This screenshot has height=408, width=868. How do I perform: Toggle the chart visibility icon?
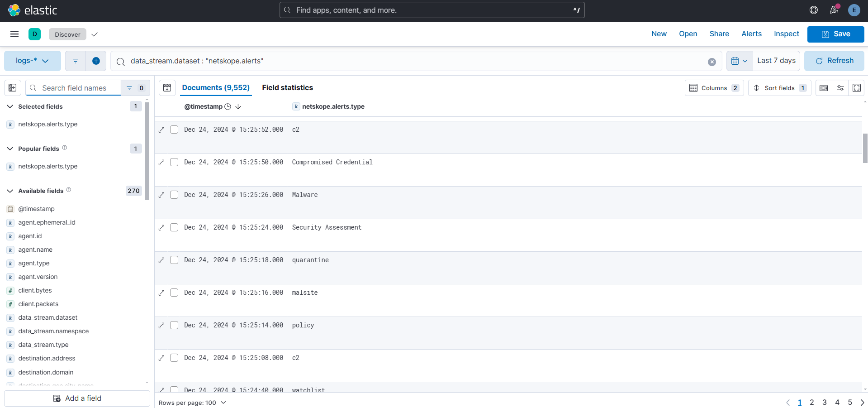click(167, 88)
